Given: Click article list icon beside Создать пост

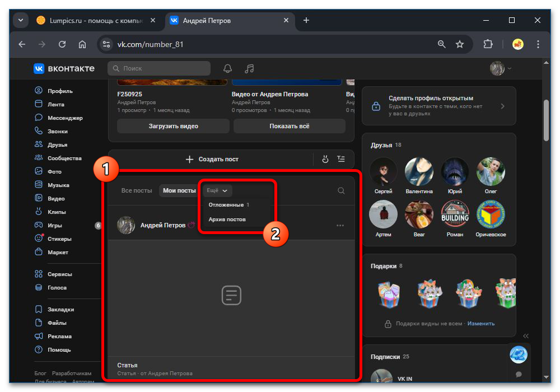Looking at the screenshot, I should pyautogui.click(x=341, y=159).
